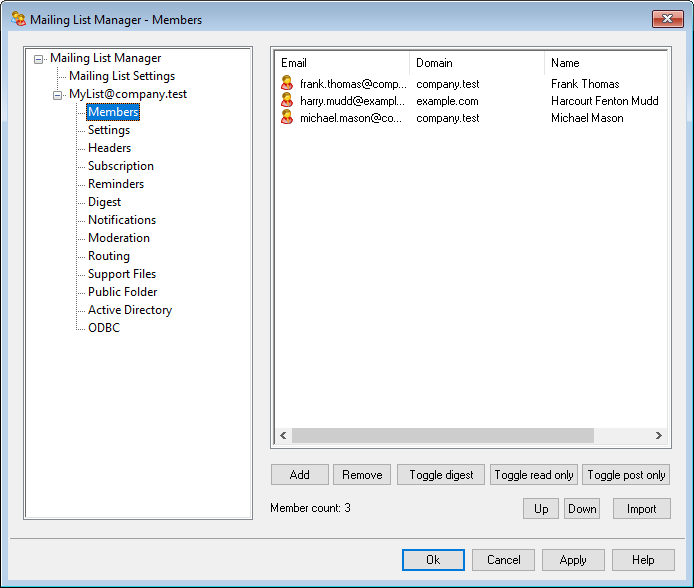This screenshot has width=694, height=588.
Task: Click the user icon beside frank.thomas email
Action: [287, 84]
